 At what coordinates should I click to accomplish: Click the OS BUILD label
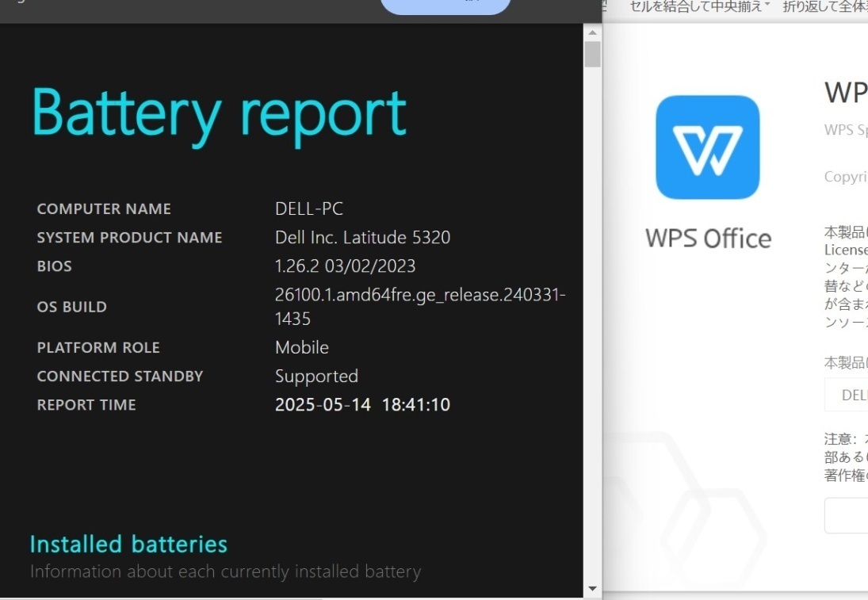coord(72,308)
